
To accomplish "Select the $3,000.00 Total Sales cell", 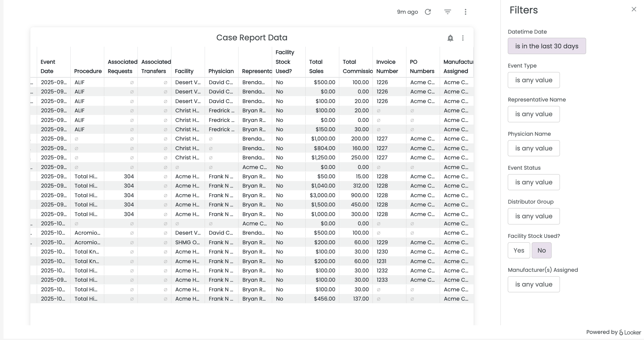I will click(x=322, y=195).
